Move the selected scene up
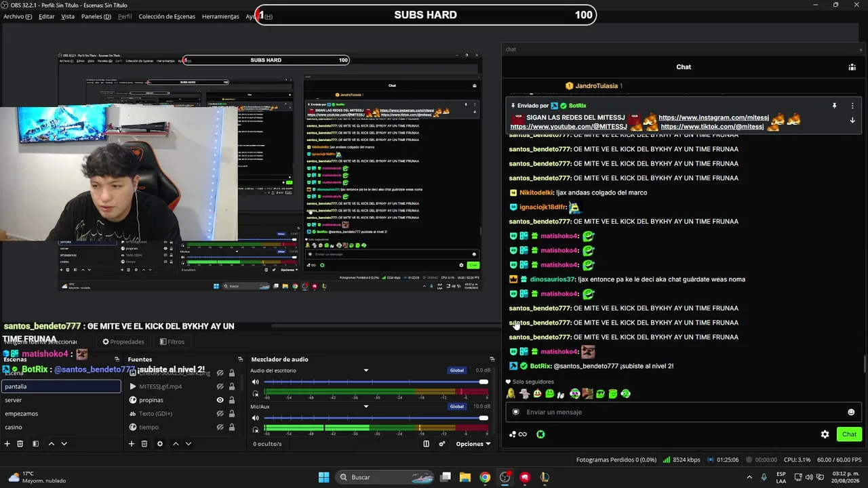Image resolution: width=868 pixels, height=488 pixels. (51, 444)
